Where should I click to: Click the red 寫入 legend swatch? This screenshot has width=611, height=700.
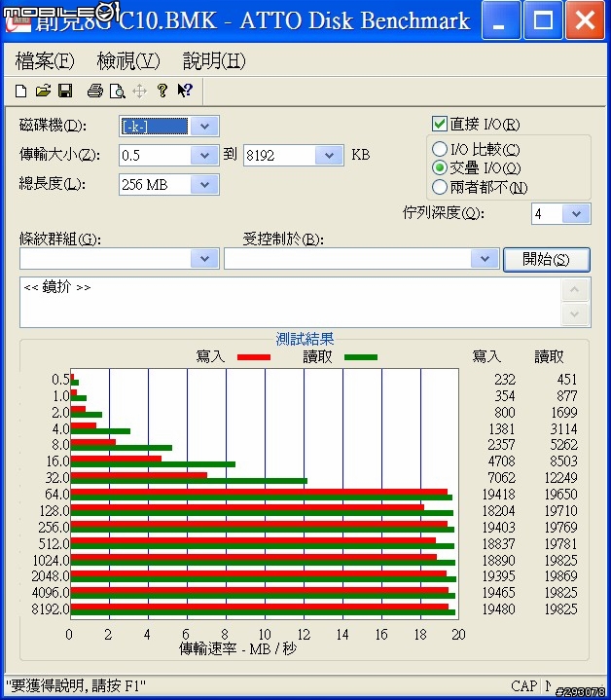click(x=254, y=357)
